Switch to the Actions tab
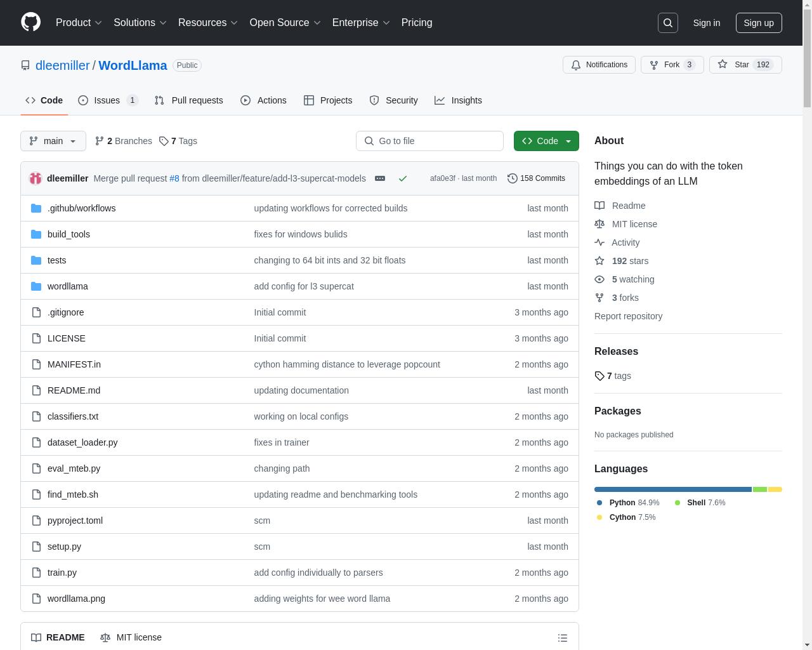This screenshot has width=812, height=650. [263, 100]
